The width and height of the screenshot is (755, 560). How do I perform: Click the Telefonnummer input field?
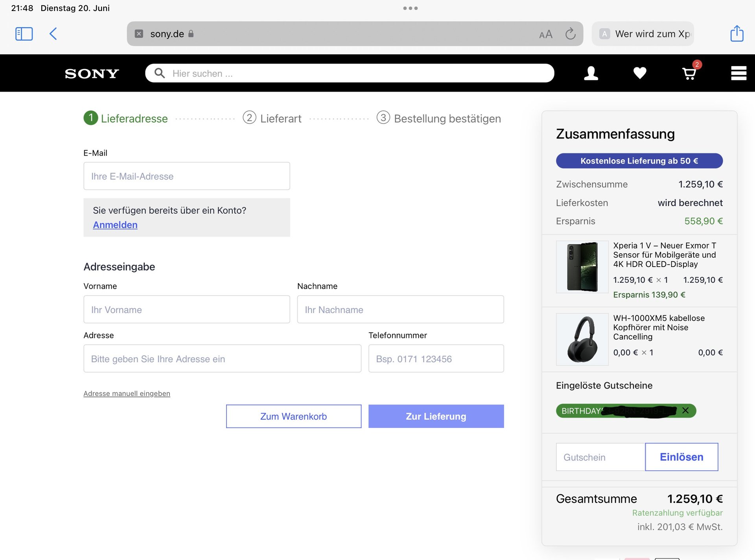(x=436, y=359)
